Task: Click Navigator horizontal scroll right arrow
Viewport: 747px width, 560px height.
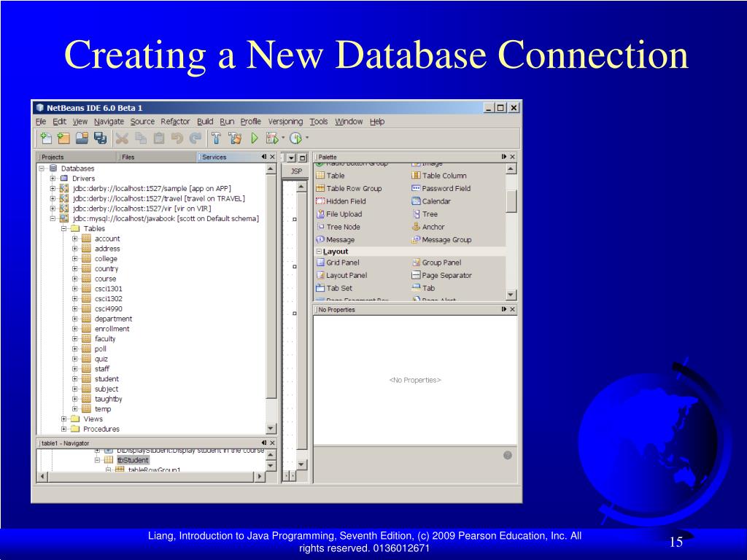Action: pyautogui.click(x=259, y=476)
